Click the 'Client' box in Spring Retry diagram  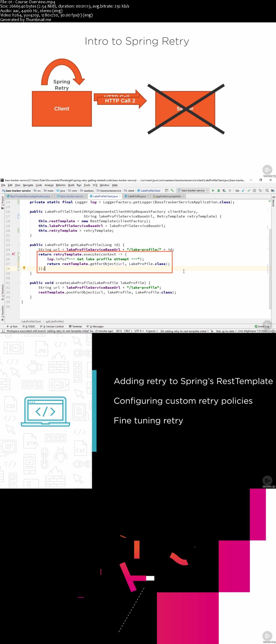pyautogui.click(x=62, y=109)
